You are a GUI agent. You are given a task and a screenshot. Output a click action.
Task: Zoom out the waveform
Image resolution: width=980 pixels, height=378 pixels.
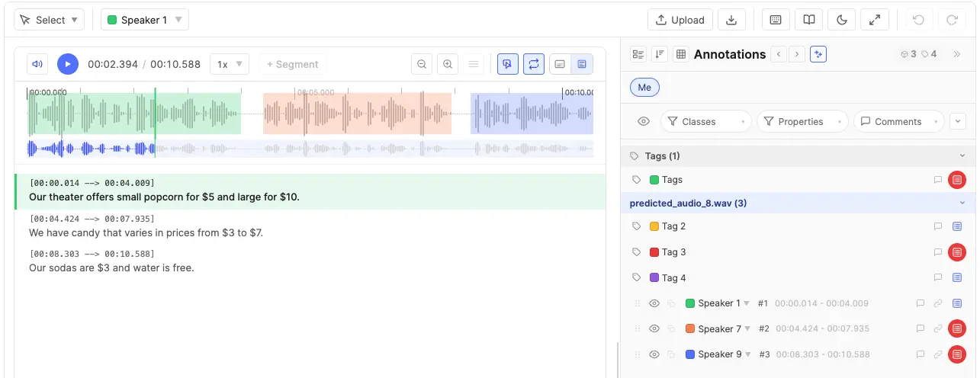[421, 64]
